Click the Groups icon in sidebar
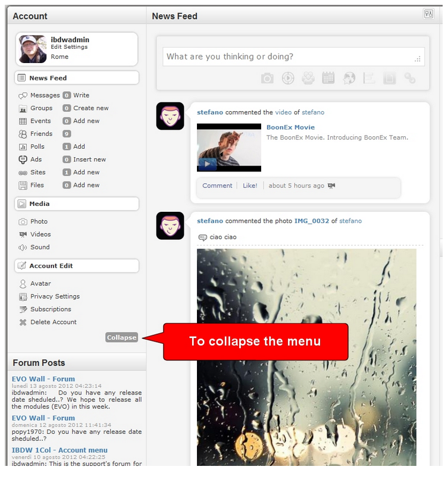This screenshot has width=448, height=479. [23, 108]
